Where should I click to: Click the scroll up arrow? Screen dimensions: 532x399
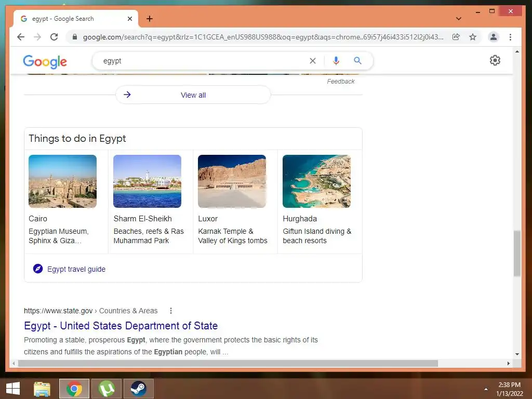tap(517, 51)
